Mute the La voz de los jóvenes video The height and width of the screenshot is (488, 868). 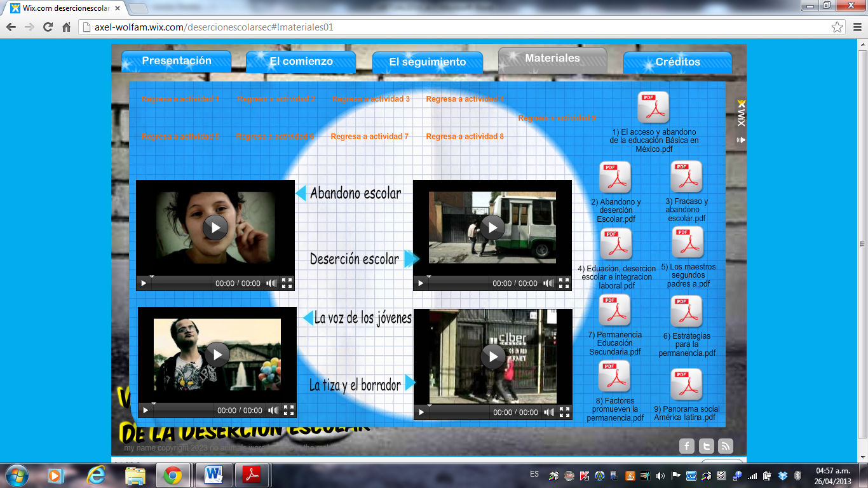point(273,410)
